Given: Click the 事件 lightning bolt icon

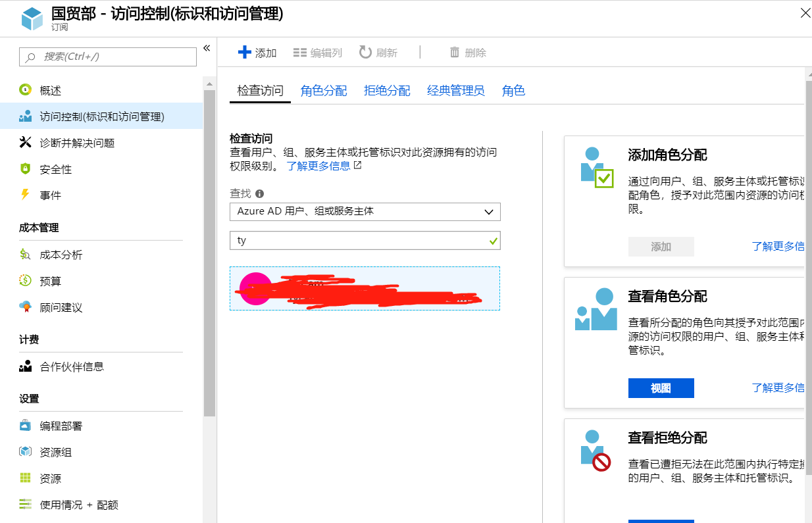Looking at the screenshot, I should [x=26, y=195].
